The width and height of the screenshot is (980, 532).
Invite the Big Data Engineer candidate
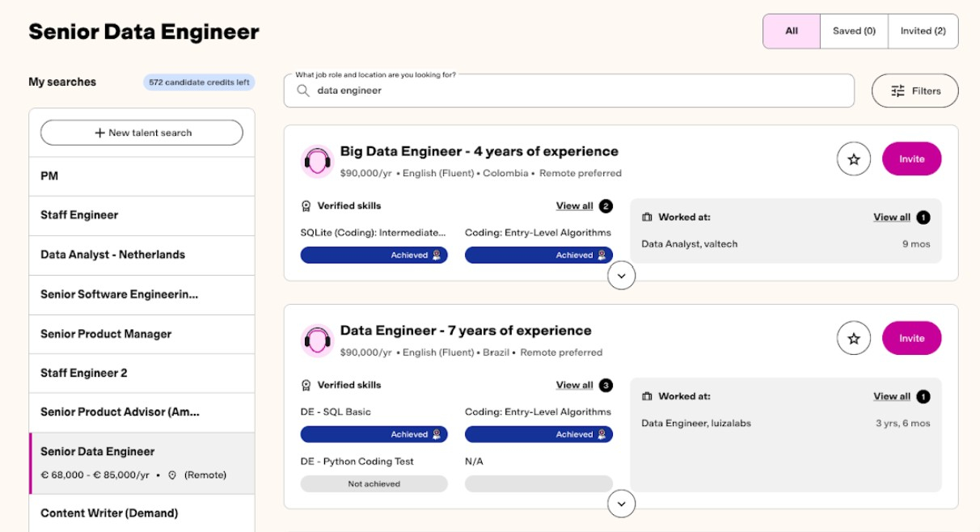click(x=911, y=158)
